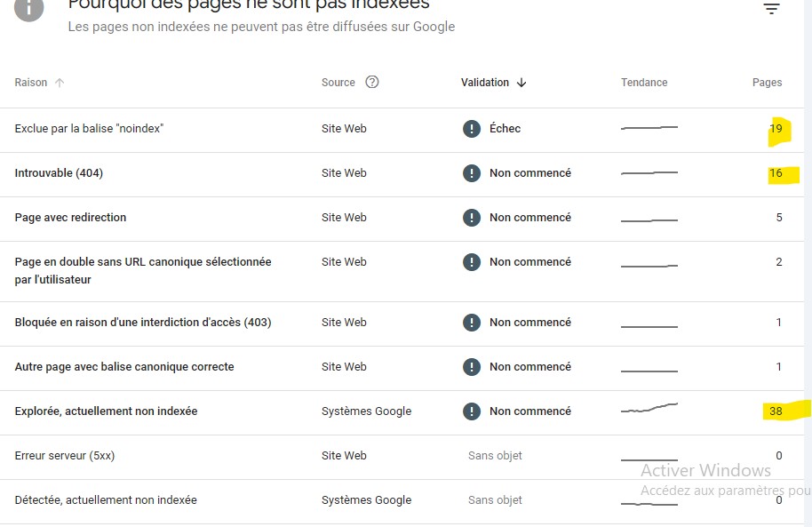The image size is (812, 527).
Task: Click the Échec validation warning icon
Action: [471, 129]
